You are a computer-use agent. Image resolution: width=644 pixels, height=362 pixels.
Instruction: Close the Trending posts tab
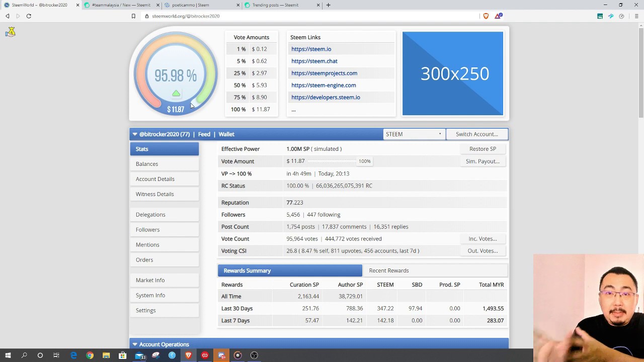318,5
